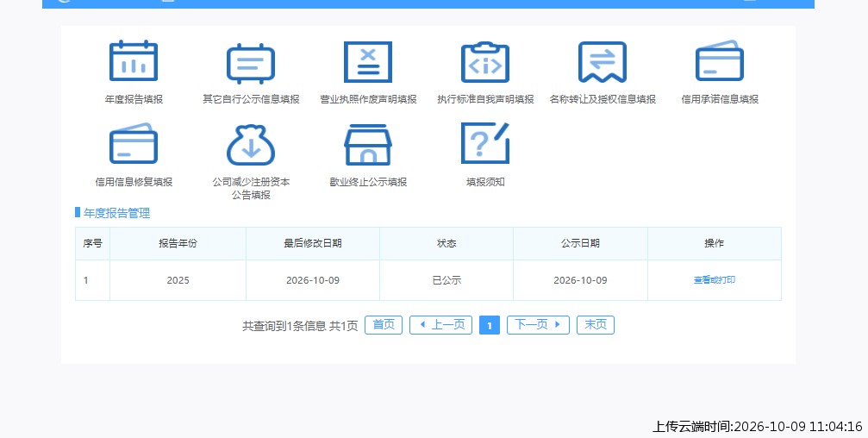Click the 上传云端时间 timestamp text

(758, 427)
